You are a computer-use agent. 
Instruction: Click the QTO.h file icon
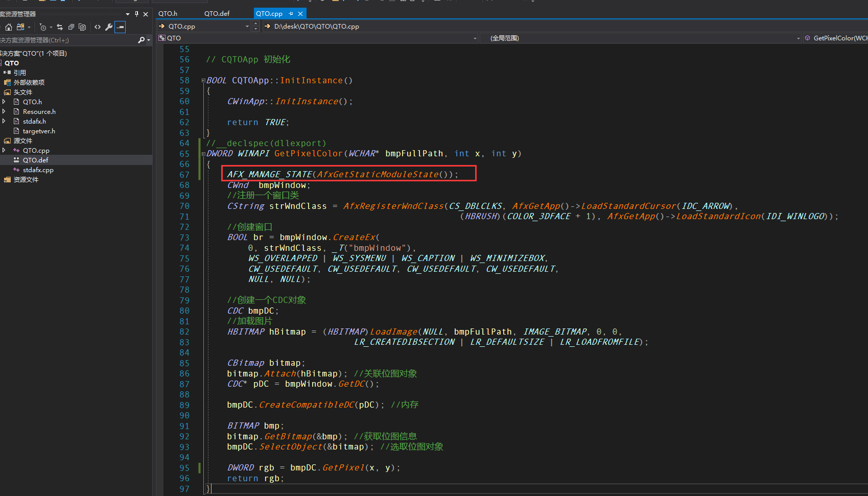(x=16, y=102)
